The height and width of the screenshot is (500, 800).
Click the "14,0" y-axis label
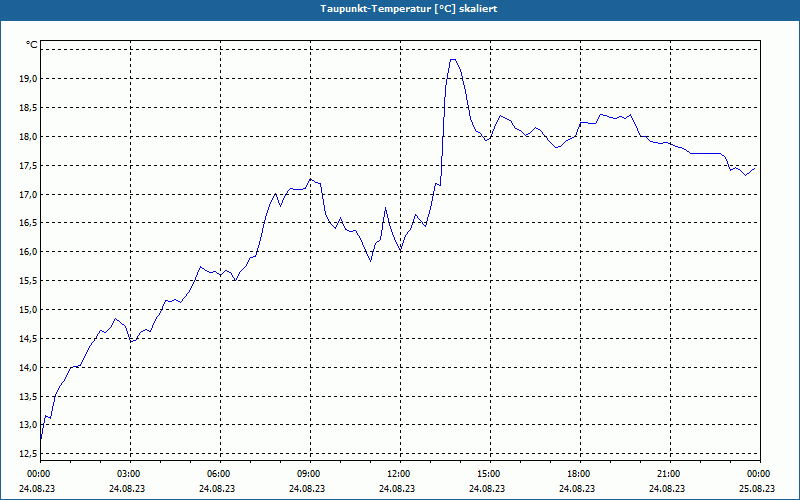point(29,367)
